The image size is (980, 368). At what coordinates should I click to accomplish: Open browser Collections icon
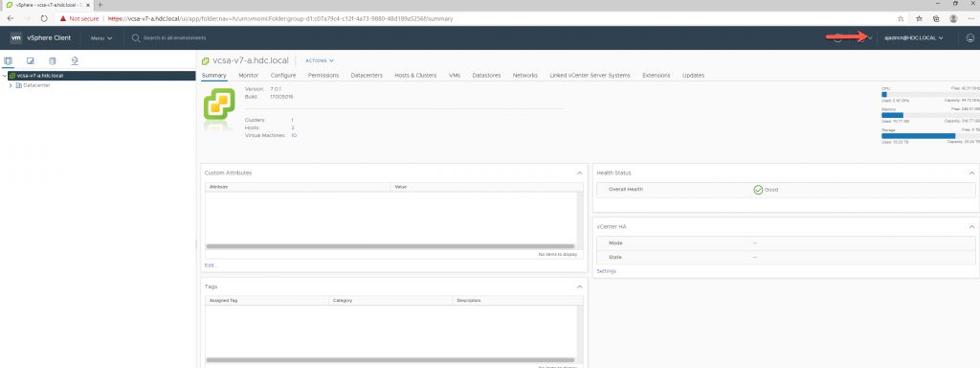tap(936, 19)
